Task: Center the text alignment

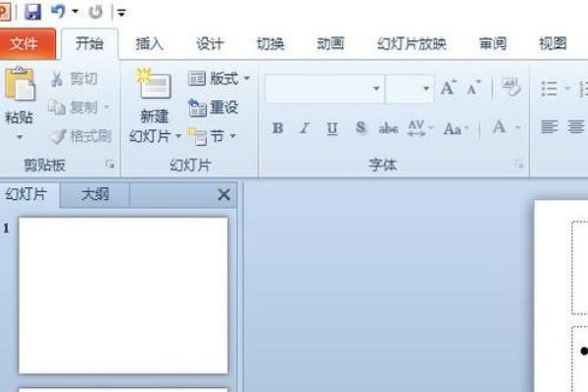Action: [x=575, y=126]
